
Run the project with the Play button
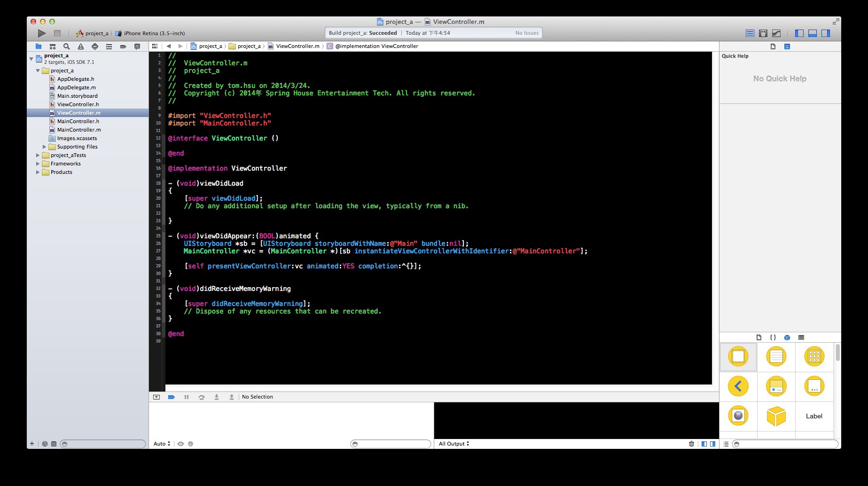tap(42, 33)
